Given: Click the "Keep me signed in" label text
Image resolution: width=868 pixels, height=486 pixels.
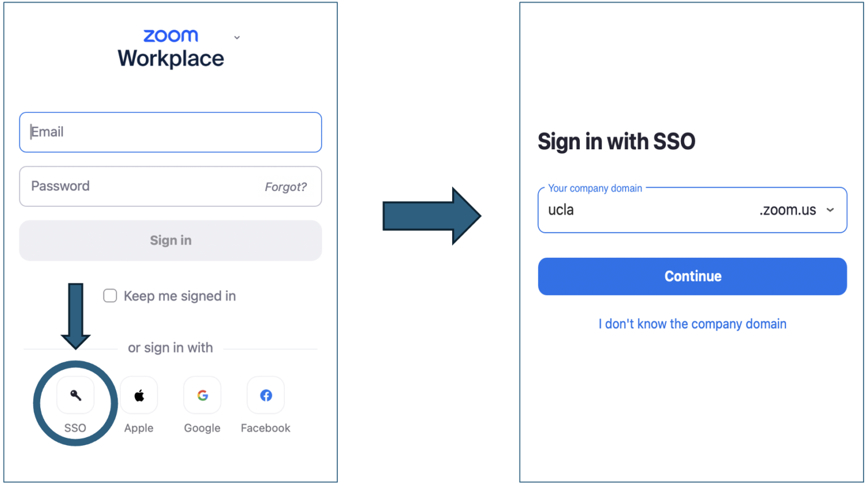Looking at the screenshot, I should point(180,296).
